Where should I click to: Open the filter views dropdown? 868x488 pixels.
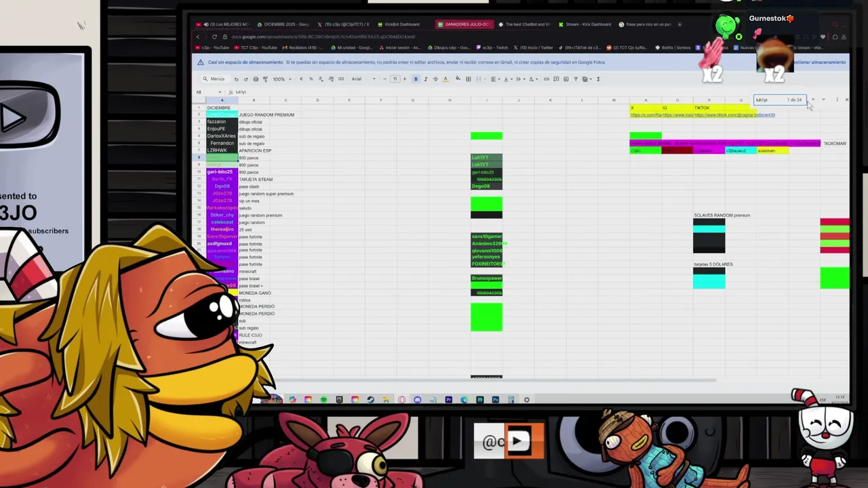(587, 79)
